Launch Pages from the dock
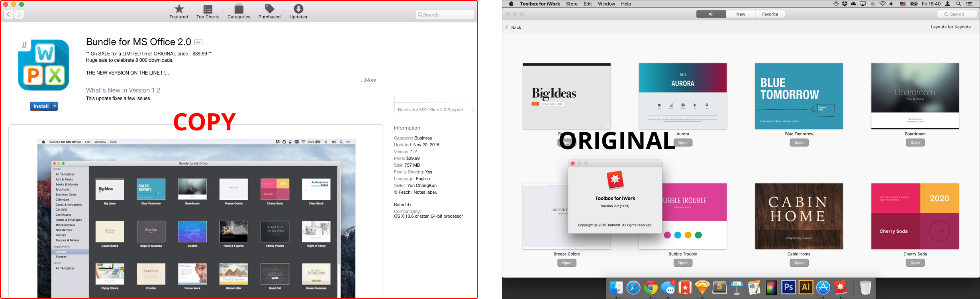Image resolution: width=980 pixels, height=299 pixels. point(754,287)
